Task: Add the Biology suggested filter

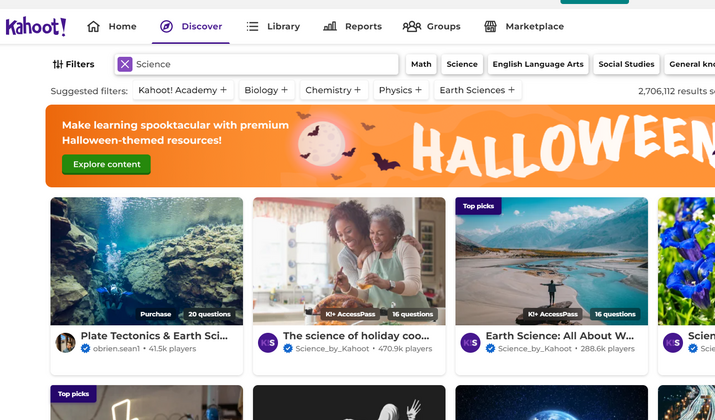Action: [266, 90]
